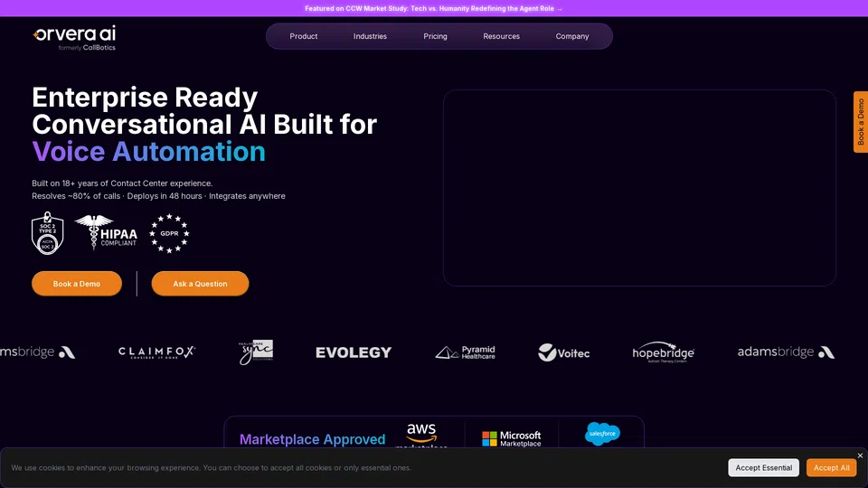
Task: Go to the Pricing page
Action: click(435, 36)
